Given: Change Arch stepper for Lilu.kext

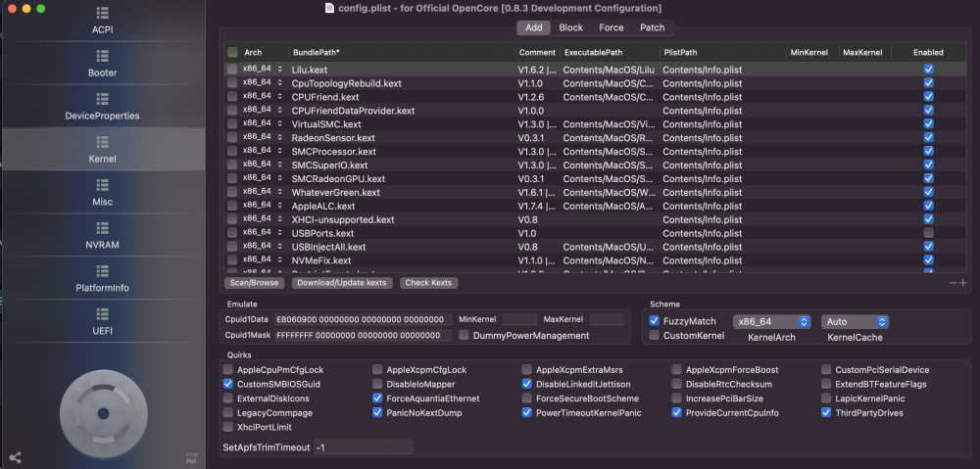Looking at the screenshot, I should (x=280, y=70).
